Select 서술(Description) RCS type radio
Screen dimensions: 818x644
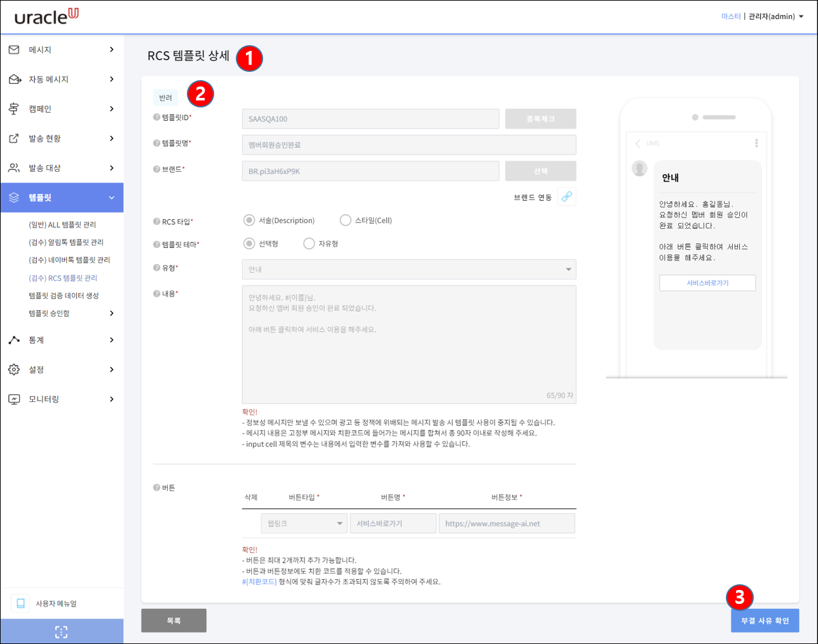pyautogui.click(x=249, y=220)
